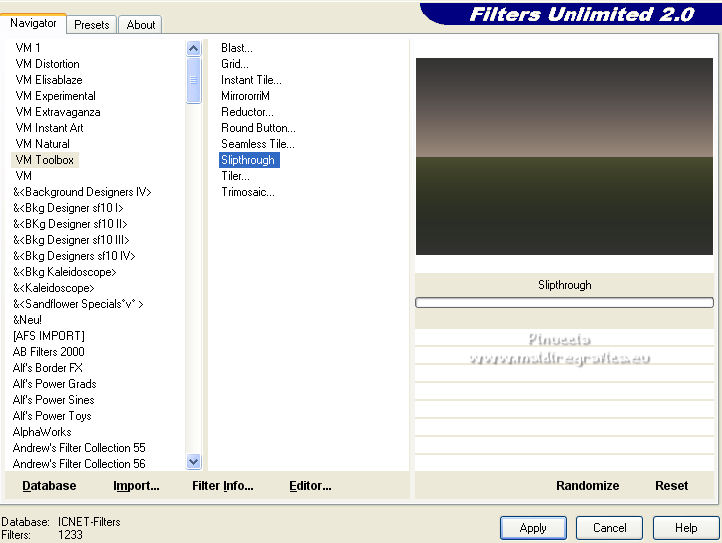Select the Navigator tab
The image size is (722, 543).
[33, 23]
